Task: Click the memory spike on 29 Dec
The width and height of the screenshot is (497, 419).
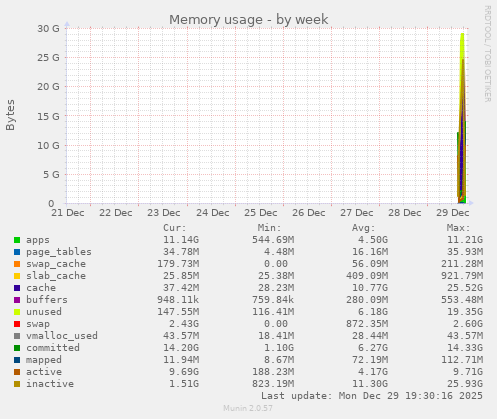Action: [x=462, y=118]
